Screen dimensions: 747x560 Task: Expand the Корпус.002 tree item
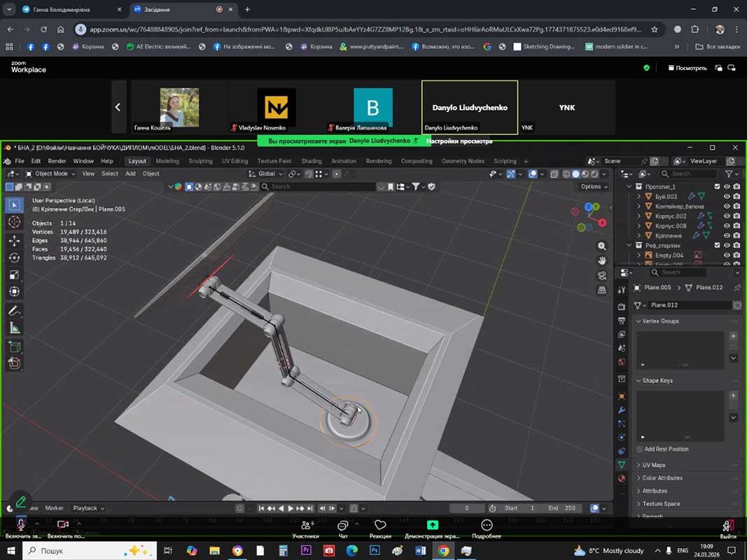pyautogui.click(x=638, y=216)
